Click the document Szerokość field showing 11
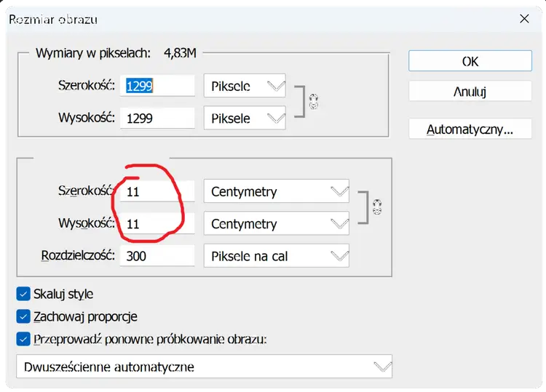 coord(157,191)
